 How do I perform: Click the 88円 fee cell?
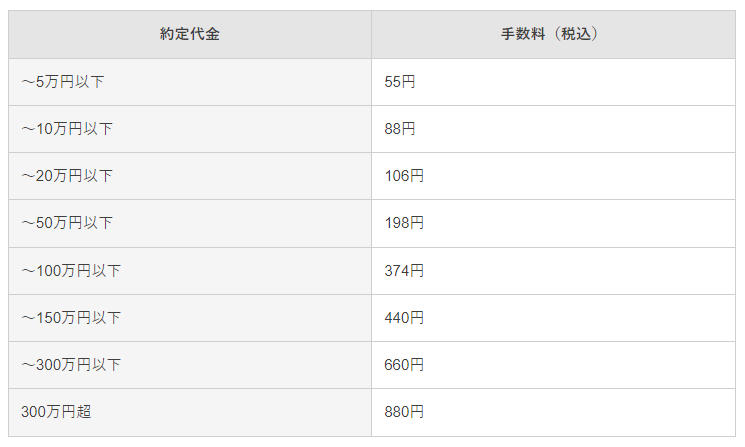[x=400, y=129]
